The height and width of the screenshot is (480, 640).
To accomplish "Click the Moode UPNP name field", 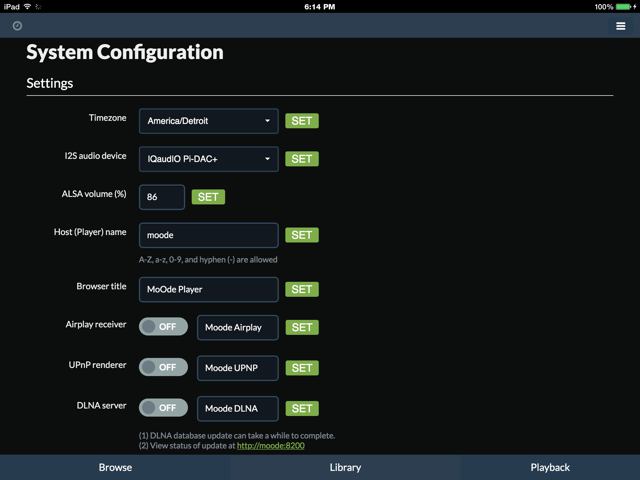I will [238, 368].
